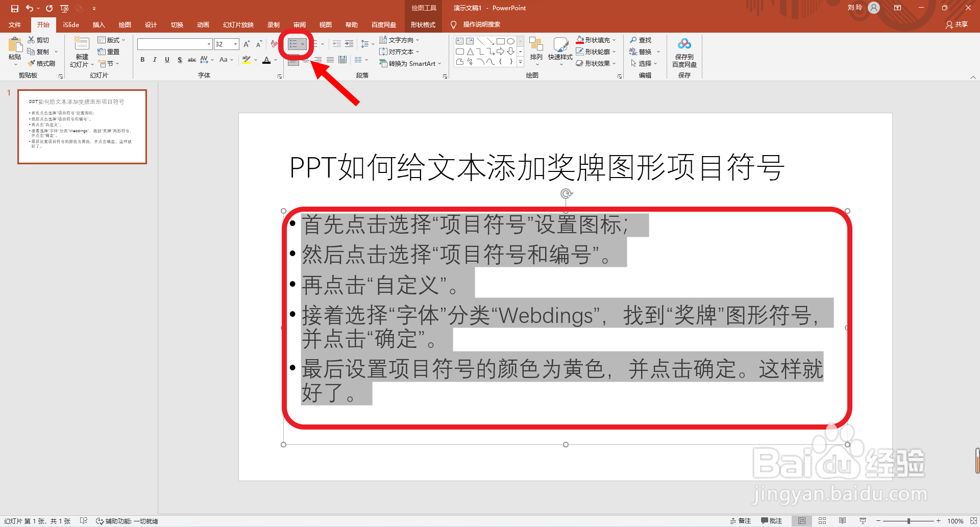
Task: Open Comments (批注) from status bar
Action: [771, 521]
